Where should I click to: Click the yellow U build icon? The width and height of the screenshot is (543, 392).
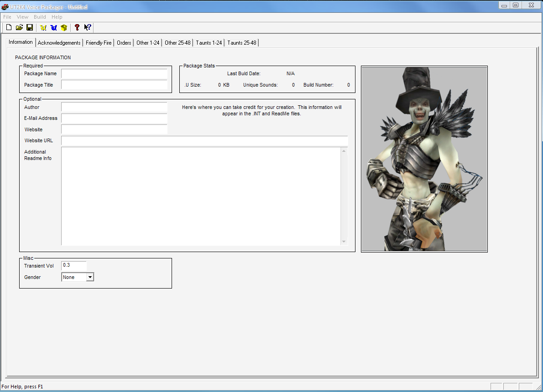pyautogui.click(x=43, y=28)
